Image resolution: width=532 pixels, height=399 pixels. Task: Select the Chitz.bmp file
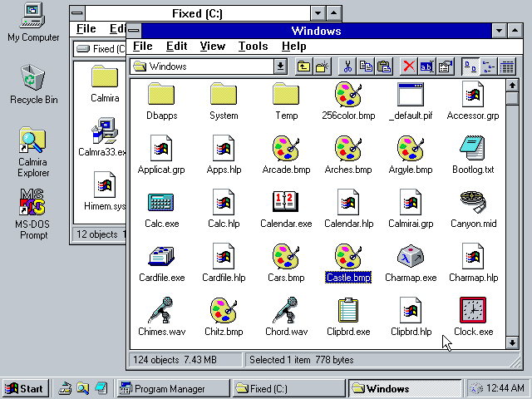point(224,318)
